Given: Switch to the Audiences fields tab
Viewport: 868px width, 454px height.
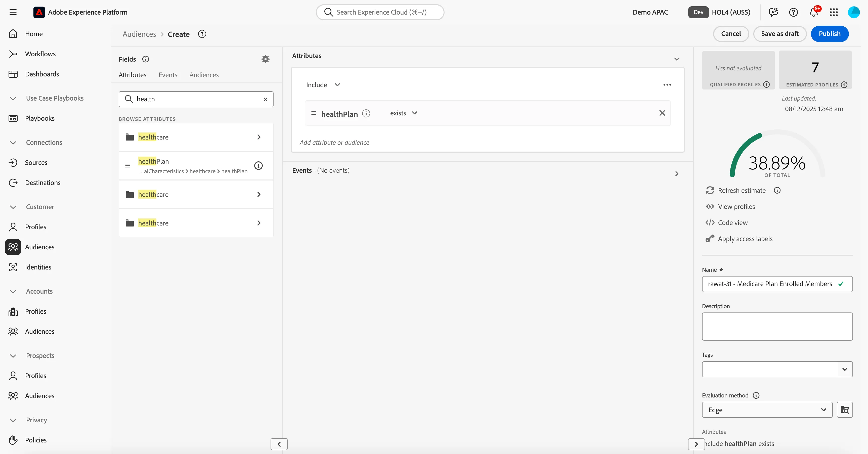Looking at the screenshot, I should click(x=204, y=75).
